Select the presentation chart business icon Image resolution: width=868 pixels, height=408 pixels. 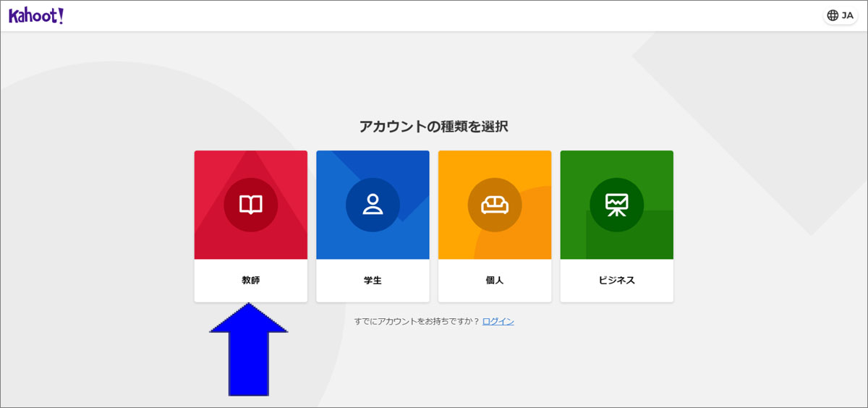617,205
